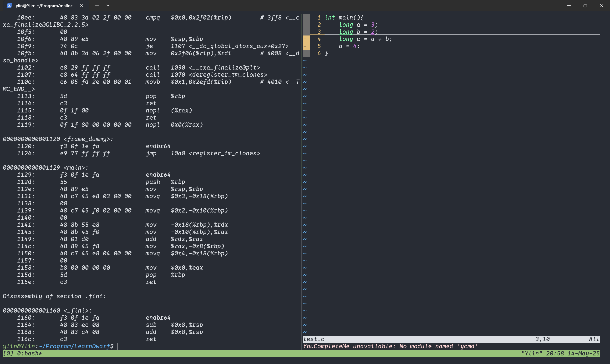Click 'Disassembly of section .fini:' line

(55, 296)
